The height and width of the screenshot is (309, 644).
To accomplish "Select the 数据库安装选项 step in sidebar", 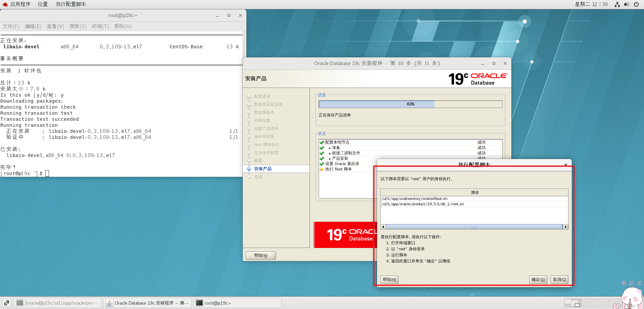I will (268, 104).
